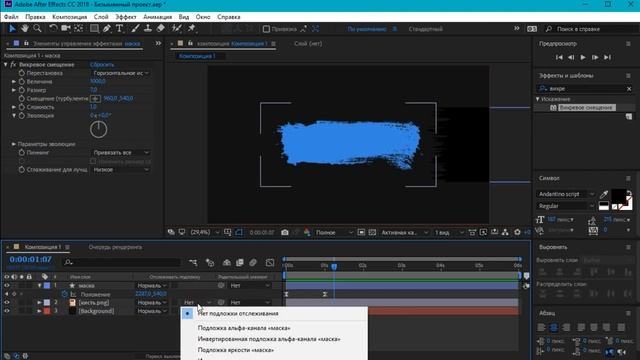Select the Hand tool
This screenshot has width=640, height=360.
(25, 29)
